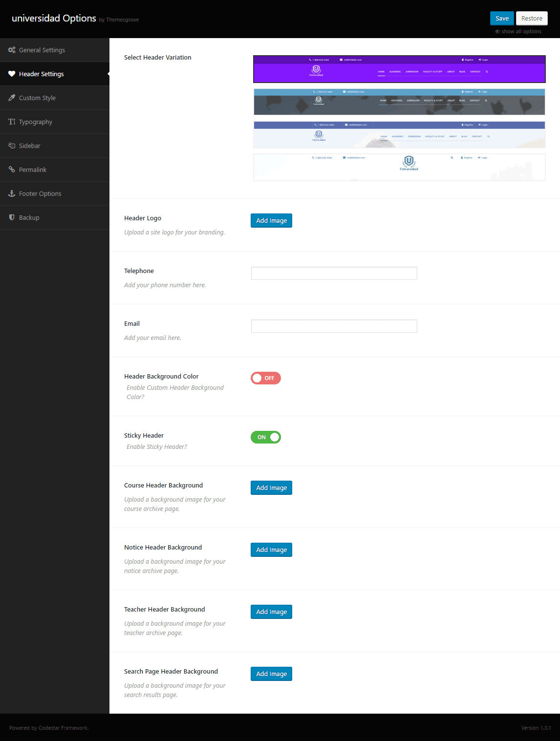The height and width of the screenshot is (741, 560).
Task: Select the Custom Style brush icon
Action: click(12, 98)
